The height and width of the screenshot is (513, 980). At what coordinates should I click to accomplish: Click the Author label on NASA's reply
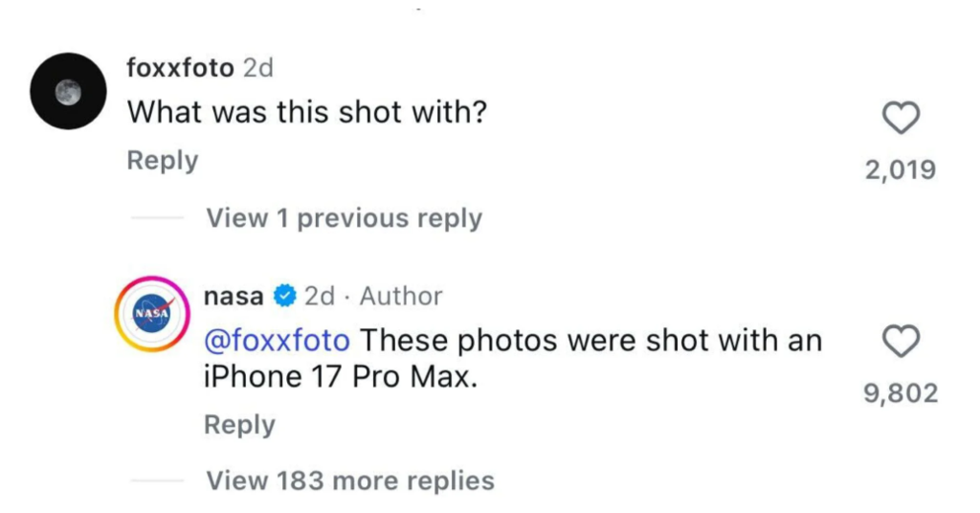click(401, 297)
